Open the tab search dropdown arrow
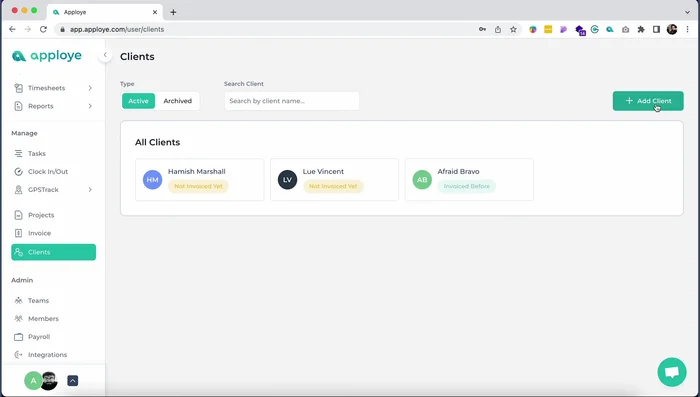This screenshot has height=397, width=700. pyautogui.click(x=688, y=12)
